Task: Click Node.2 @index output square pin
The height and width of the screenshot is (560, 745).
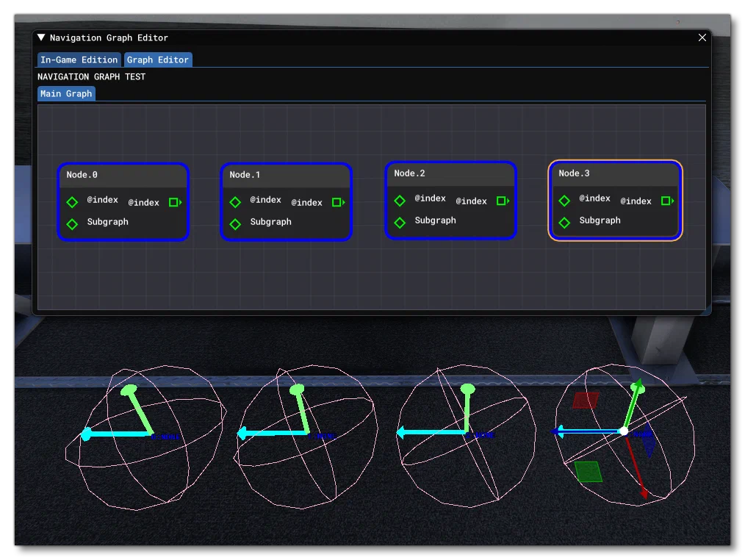Action: coord(503,201)
